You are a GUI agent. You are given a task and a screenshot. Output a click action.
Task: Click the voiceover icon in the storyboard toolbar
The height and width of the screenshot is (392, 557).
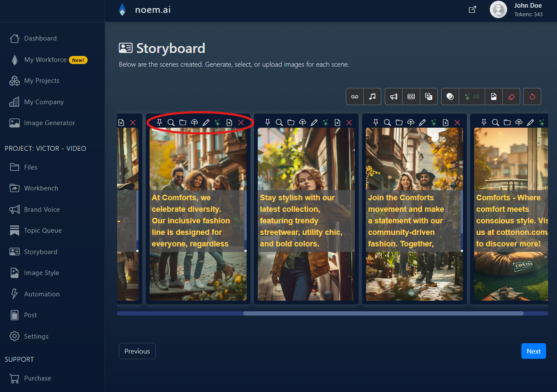click(x=355, y=97)
